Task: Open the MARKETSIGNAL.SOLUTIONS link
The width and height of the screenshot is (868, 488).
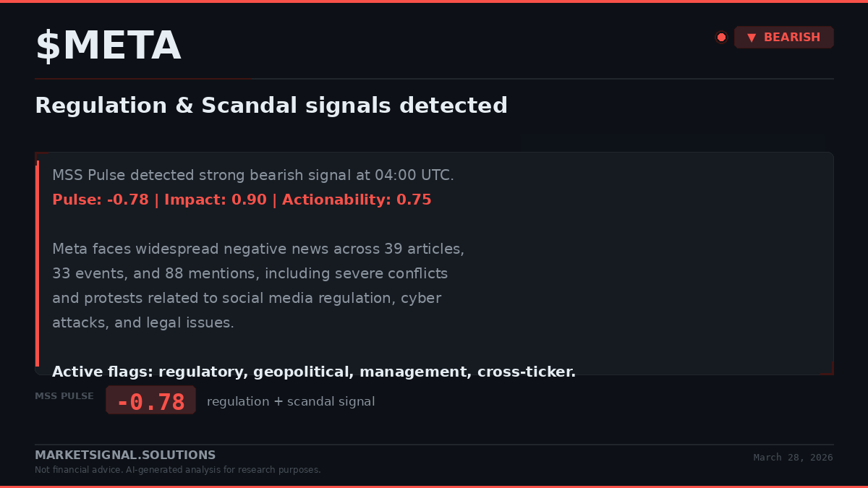Action: click(125, 455)
